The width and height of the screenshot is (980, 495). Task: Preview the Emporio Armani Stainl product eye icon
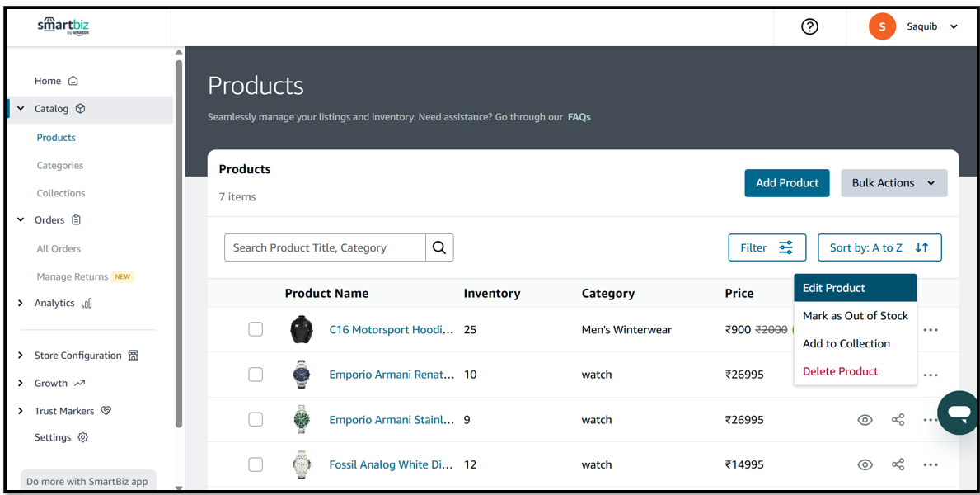[865, 420]
